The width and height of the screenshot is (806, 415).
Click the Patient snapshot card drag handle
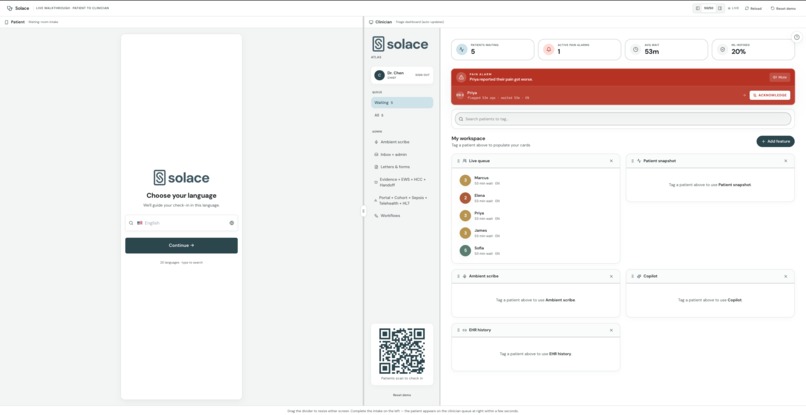click(x=632, y=161)
